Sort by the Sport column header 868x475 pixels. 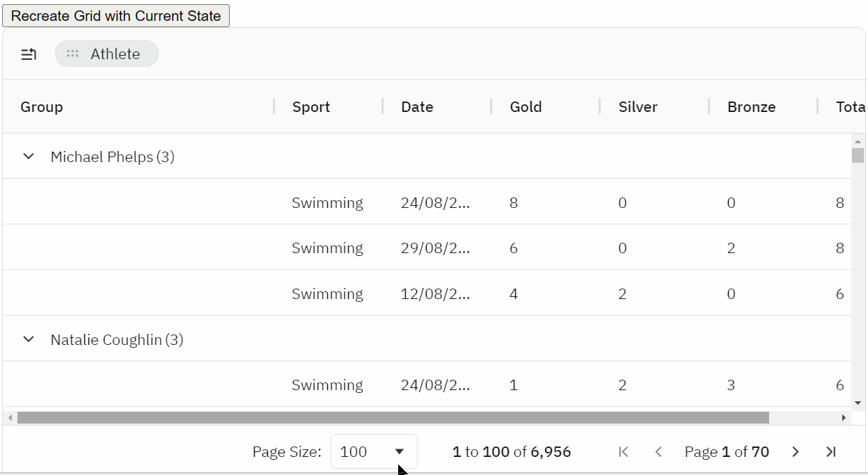point(311,107)
